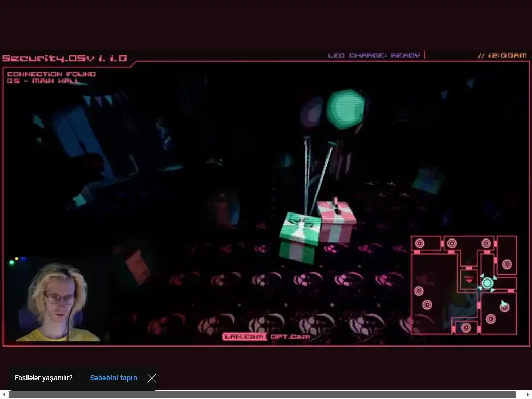Click the CONNECTION FOUND status text

coord(51,74)
